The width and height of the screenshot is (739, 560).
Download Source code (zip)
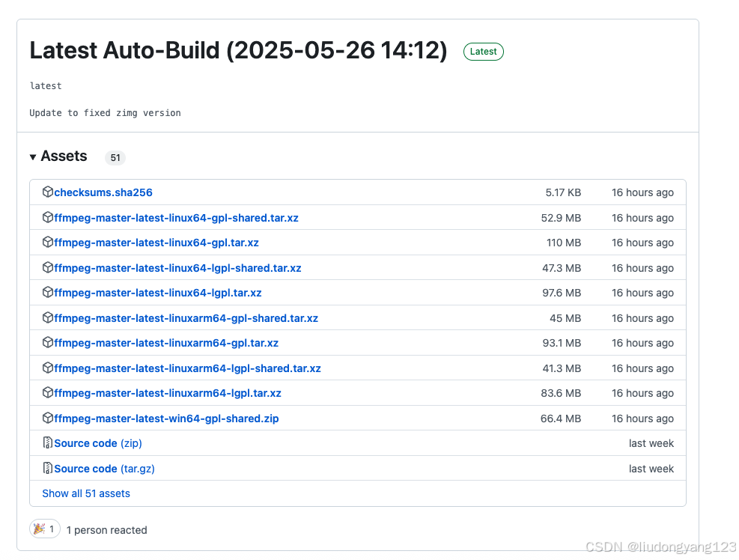(98, 443)
